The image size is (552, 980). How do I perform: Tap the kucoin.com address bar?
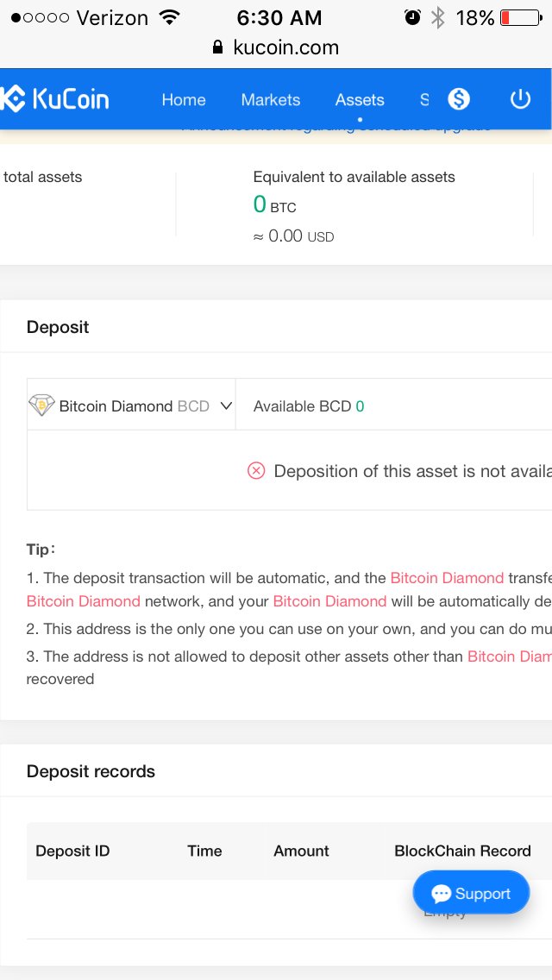276,47
